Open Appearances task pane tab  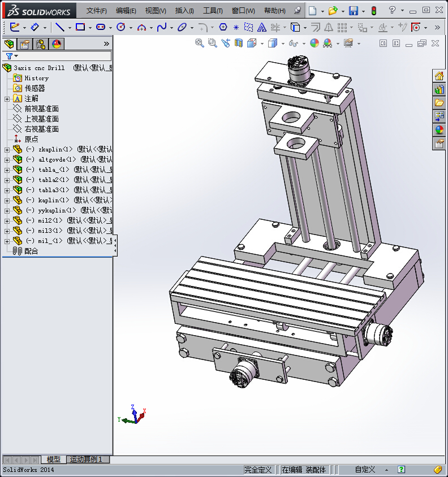[x=439, y=130]
